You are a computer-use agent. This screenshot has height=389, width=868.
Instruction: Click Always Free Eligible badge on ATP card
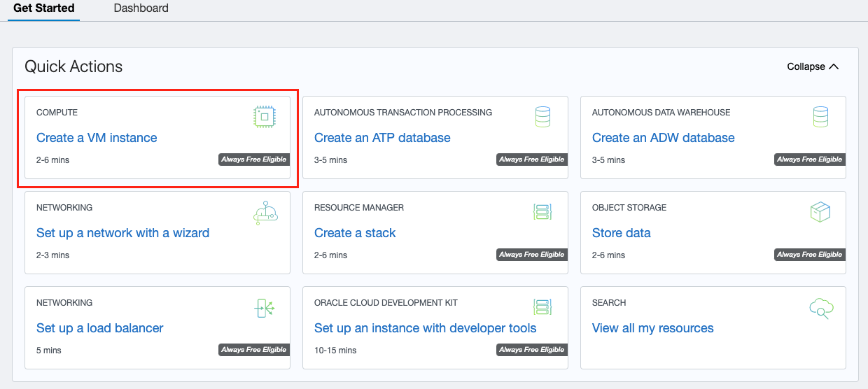click(531, 160)
